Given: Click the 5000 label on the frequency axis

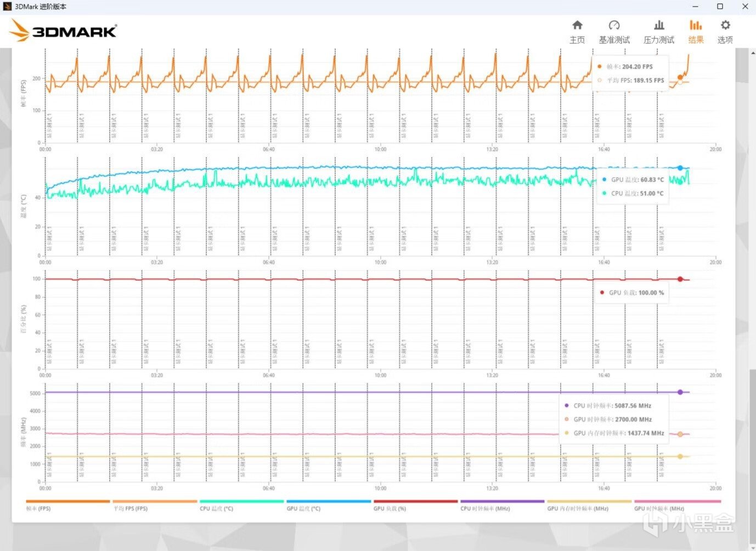Looking at the screenshot, I should click(x=35, y=393).
